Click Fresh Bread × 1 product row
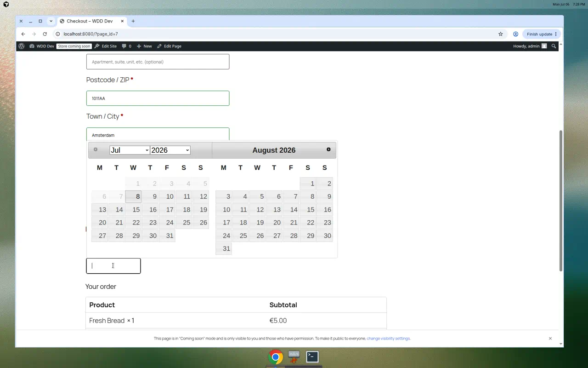Image resolution: width=588 pixels, height=368 pixels. pos(236,321)
